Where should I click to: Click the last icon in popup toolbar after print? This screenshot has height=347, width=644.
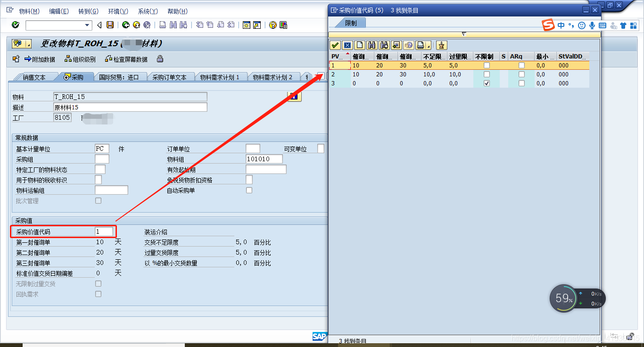[442, 45]
